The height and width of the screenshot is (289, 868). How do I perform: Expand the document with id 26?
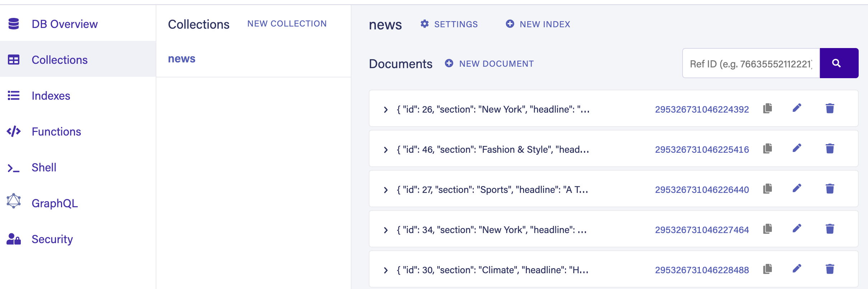pyautogui.click(x=386, y=109)
